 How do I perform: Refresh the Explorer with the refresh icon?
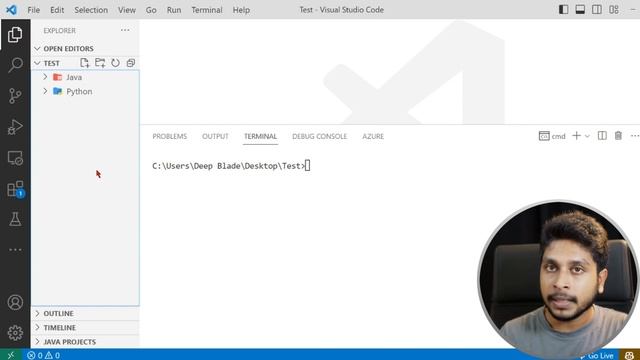[x=116, y=63]
